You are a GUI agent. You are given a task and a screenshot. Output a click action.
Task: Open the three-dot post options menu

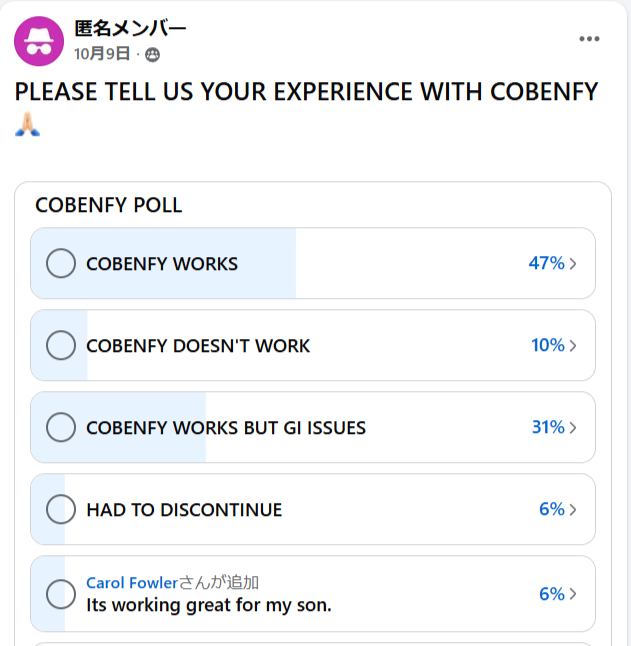coord(590,39)
